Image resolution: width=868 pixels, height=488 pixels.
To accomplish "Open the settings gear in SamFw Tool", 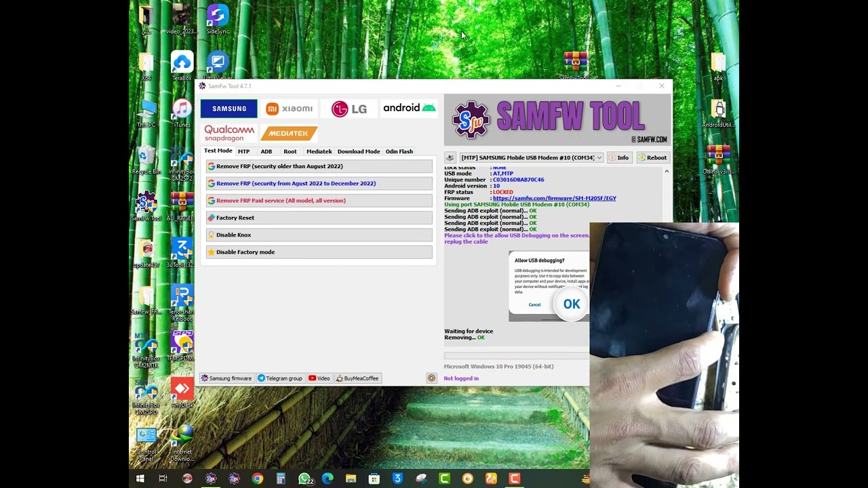I will tap(431, 378).
